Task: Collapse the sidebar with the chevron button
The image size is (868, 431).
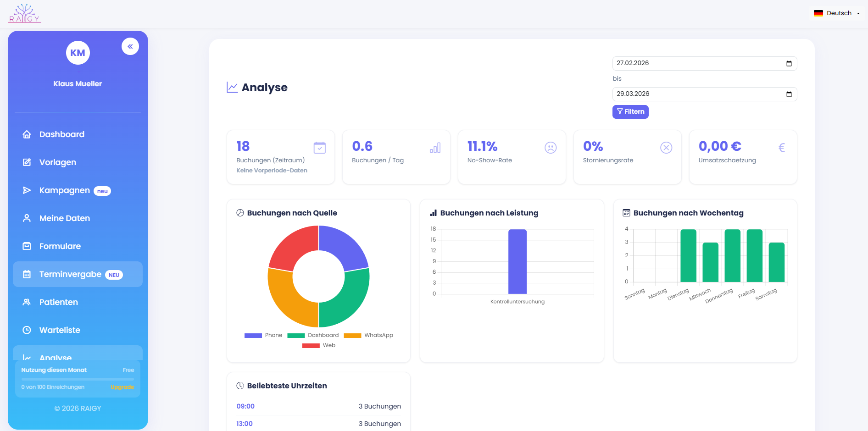Action: coord(130,46)
